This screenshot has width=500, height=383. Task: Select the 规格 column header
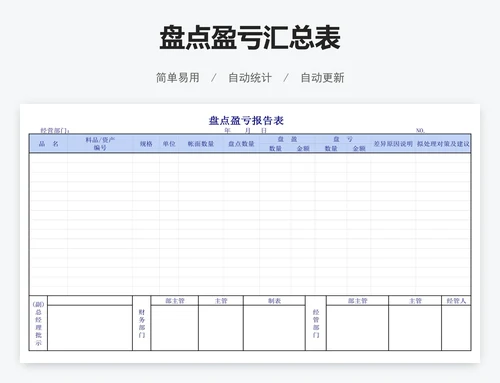(x=146, y=144)
